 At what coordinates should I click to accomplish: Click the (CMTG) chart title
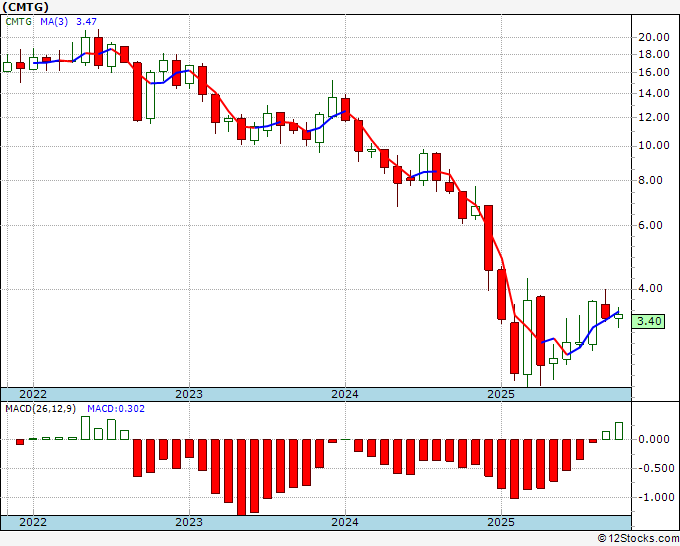pyautogui.click(x=25, y=7)
